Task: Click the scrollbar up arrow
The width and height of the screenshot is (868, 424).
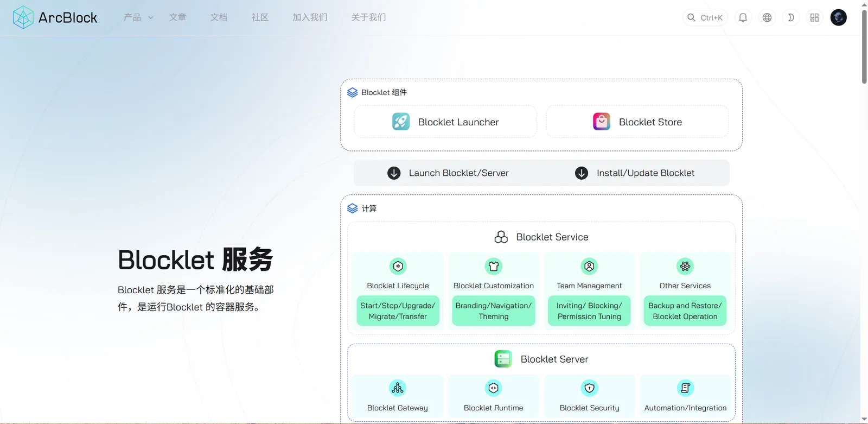Action: pyautogui.click(x=864, y=4)
